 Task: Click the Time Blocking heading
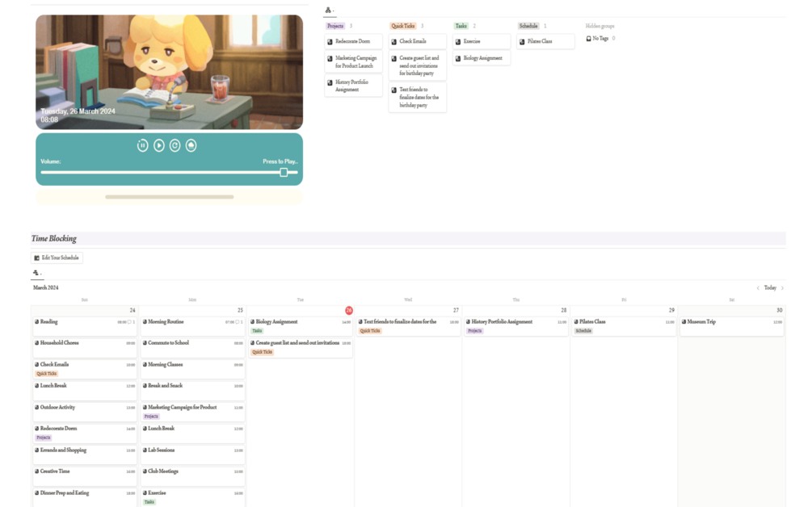click(54, 238)
